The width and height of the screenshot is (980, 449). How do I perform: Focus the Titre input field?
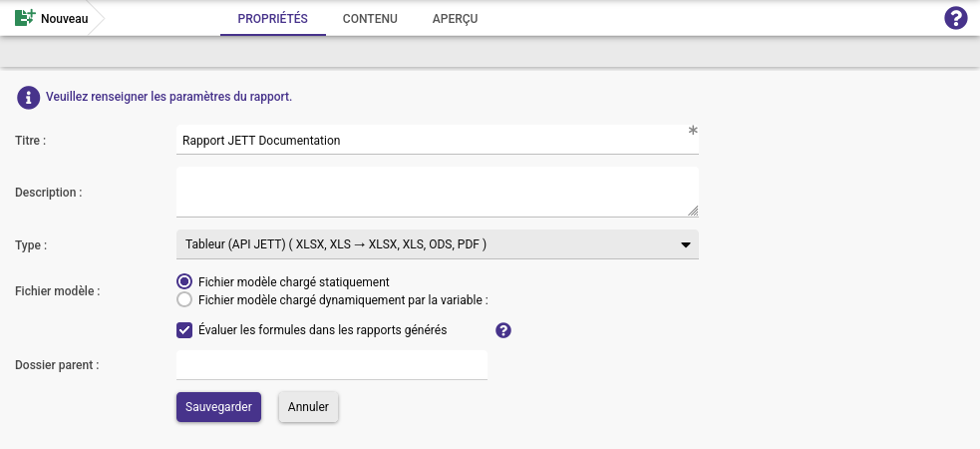click(x=438, y=140)
